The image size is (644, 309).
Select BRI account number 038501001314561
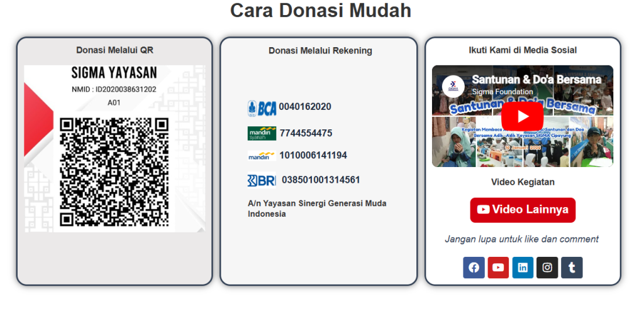coord(321,180)
